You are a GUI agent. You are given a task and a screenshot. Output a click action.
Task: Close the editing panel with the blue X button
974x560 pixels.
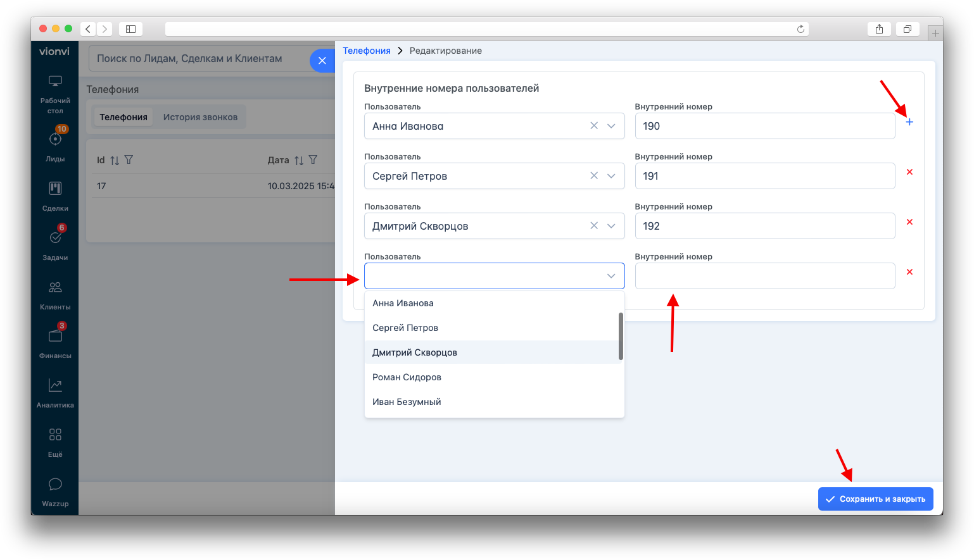click(x=322, y=61)
